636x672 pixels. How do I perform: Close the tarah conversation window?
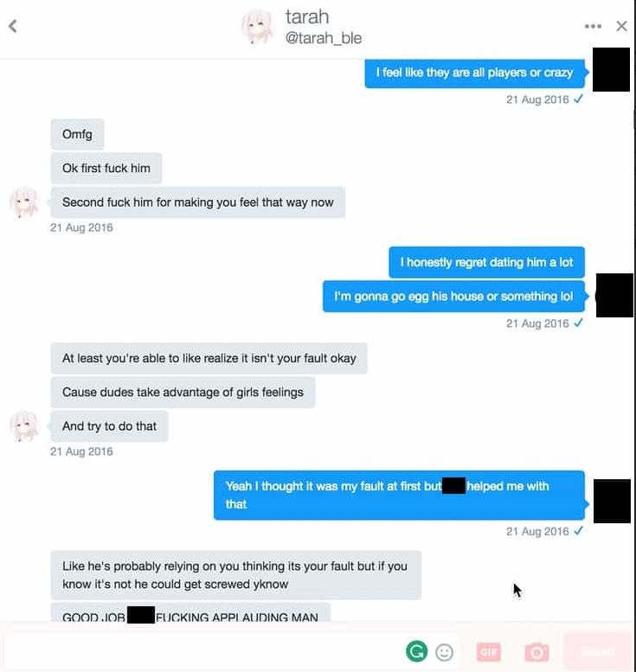click(621, 26)
